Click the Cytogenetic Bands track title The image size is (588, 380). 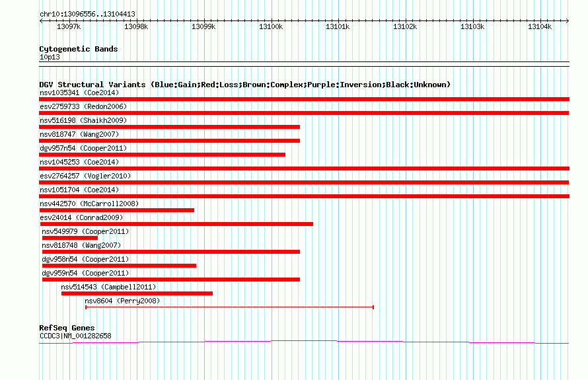pos(79,49)
